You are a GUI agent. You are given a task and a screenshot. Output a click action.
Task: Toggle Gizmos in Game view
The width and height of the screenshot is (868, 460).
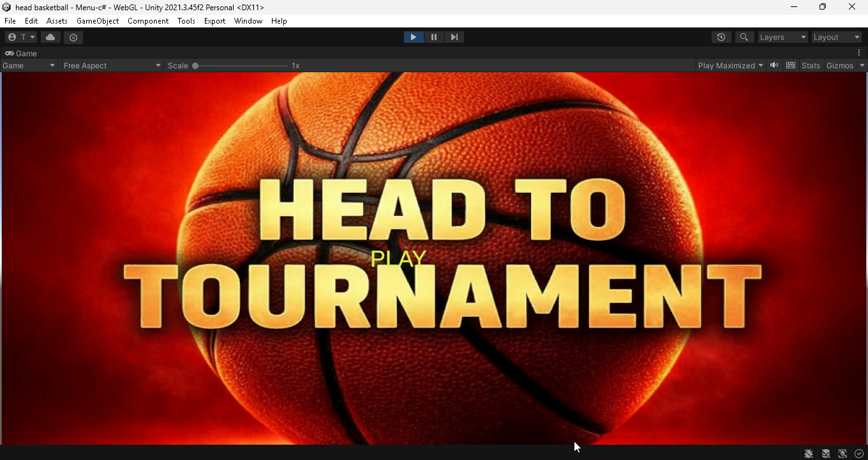pyautogui.click(x=840, y=66)
